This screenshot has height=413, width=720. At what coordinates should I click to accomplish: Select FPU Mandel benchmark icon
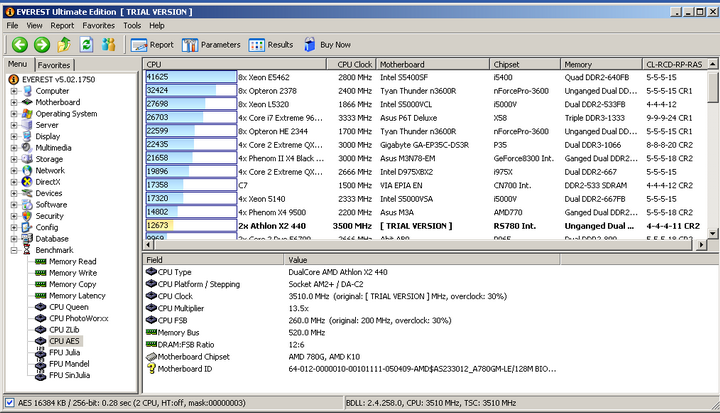pyautogui.click(x=41, y=364)
